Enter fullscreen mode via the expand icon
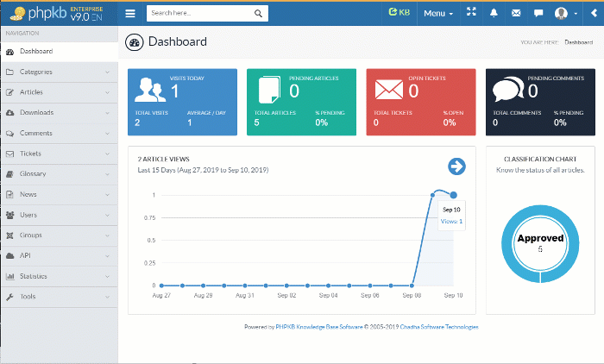The width and height of the screenshot is (604, 364). coord(471,13)
